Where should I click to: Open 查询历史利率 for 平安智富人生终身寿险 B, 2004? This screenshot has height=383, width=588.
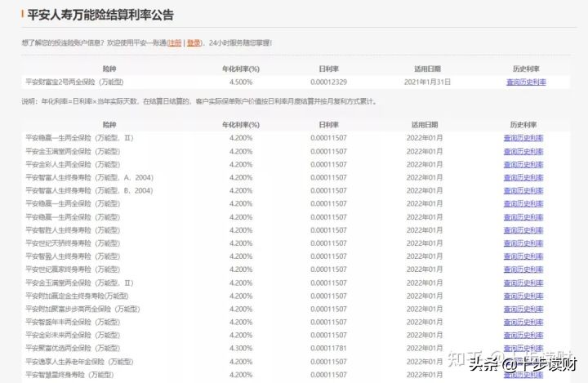523,191
